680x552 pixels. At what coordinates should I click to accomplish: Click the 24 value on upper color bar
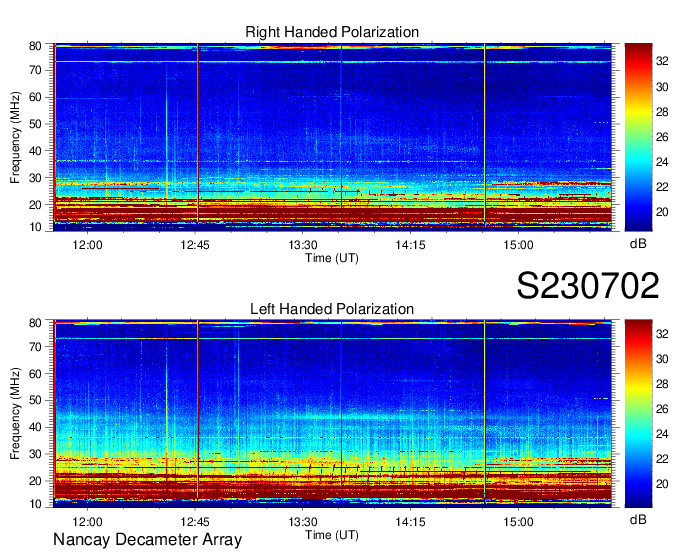point(662,162)
